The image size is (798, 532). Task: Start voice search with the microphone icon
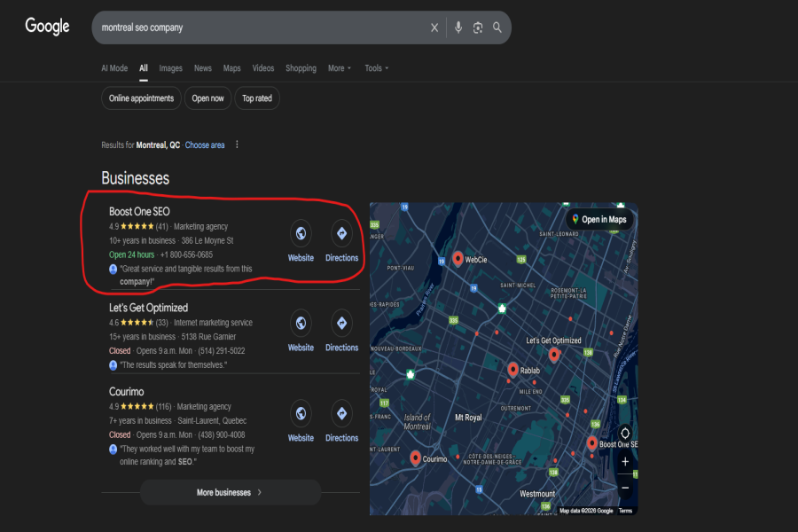coord(458,27)
